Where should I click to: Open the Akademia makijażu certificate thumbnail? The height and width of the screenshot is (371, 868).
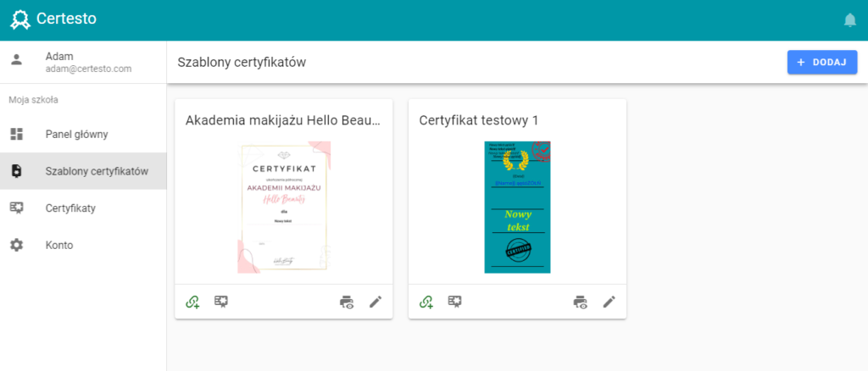coord(284,208)
